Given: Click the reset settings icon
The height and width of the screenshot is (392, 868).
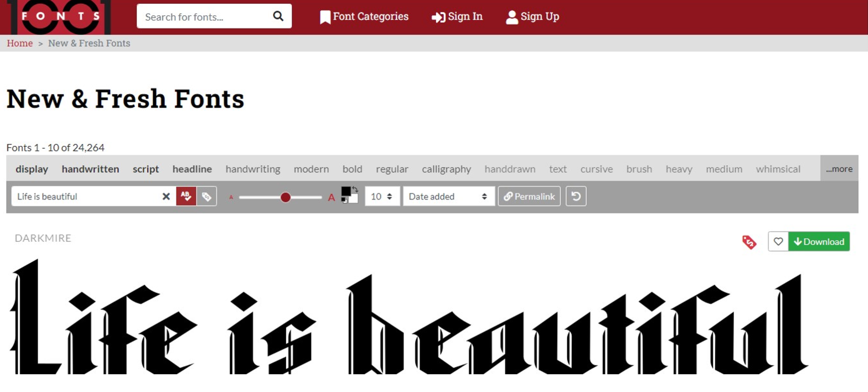Looking at the screenshot, I should 576,196.
